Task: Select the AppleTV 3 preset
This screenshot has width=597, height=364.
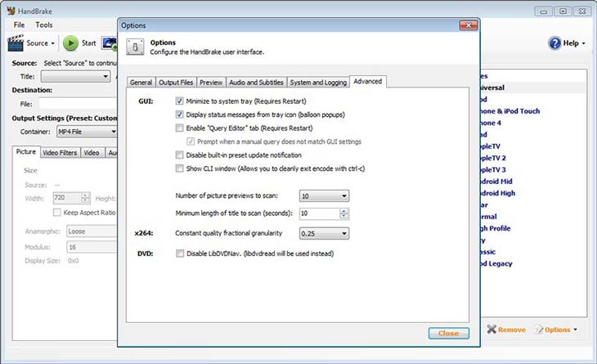Action: point(492,170)
